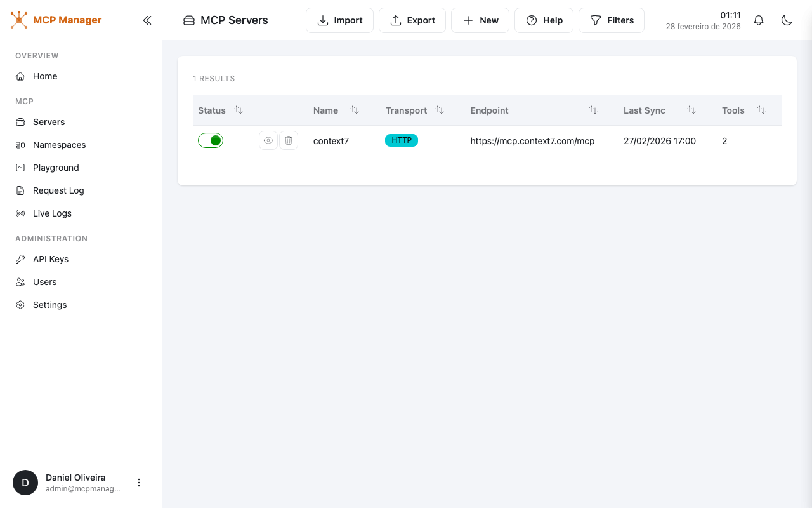Screen dimensions: 812x508
Task: Click the 1 RESULTS label
Action: [214, 79]
